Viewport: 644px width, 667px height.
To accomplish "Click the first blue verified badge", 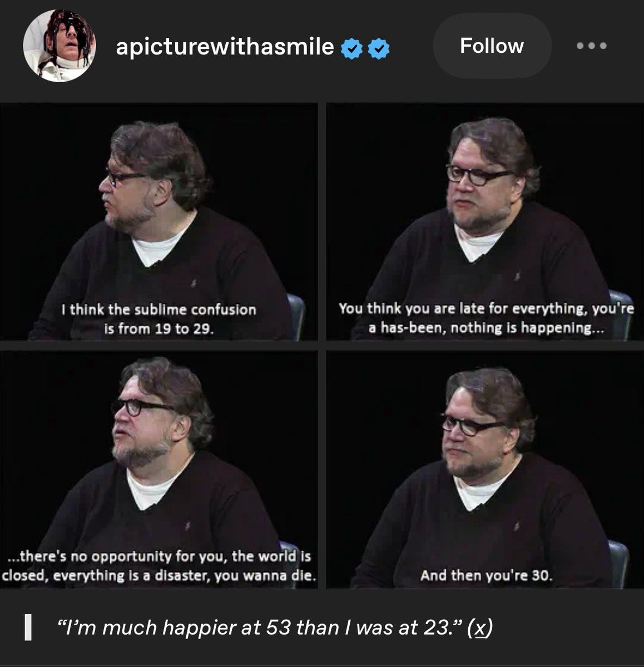I will [350, 48].
